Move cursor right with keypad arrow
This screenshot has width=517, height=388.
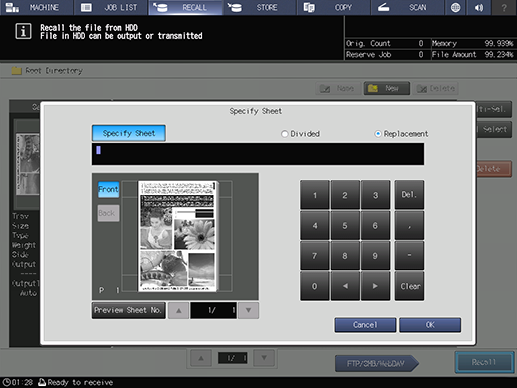[x=375, y=286]
